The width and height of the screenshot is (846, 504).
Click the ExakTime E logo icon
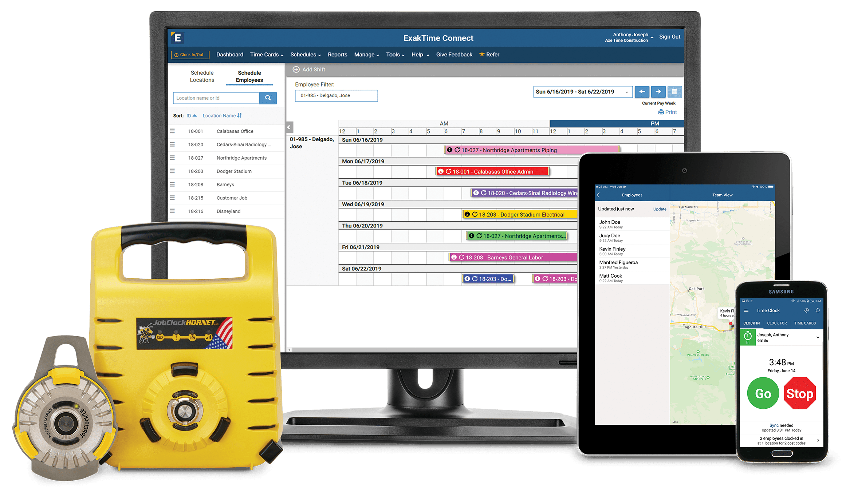[177, 37]
